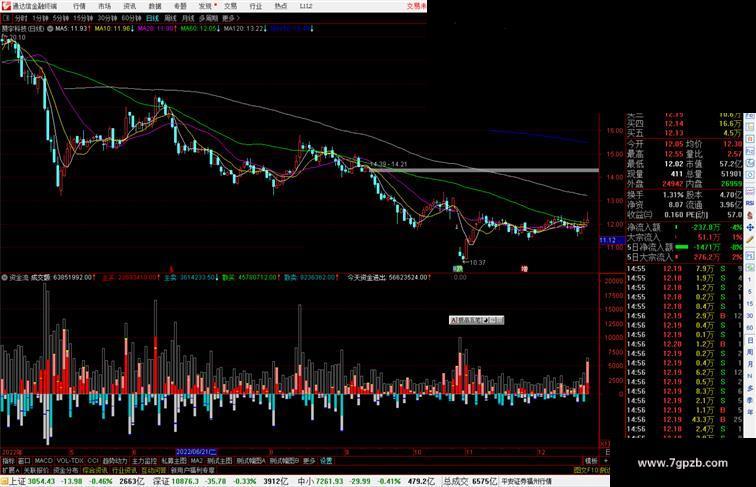Click the 年 period shortcut in right sidebar

click(x=750, y=413)
